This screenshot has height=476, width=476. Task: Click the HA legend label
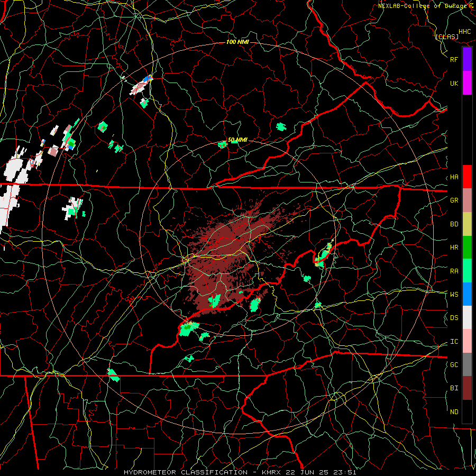454,177
